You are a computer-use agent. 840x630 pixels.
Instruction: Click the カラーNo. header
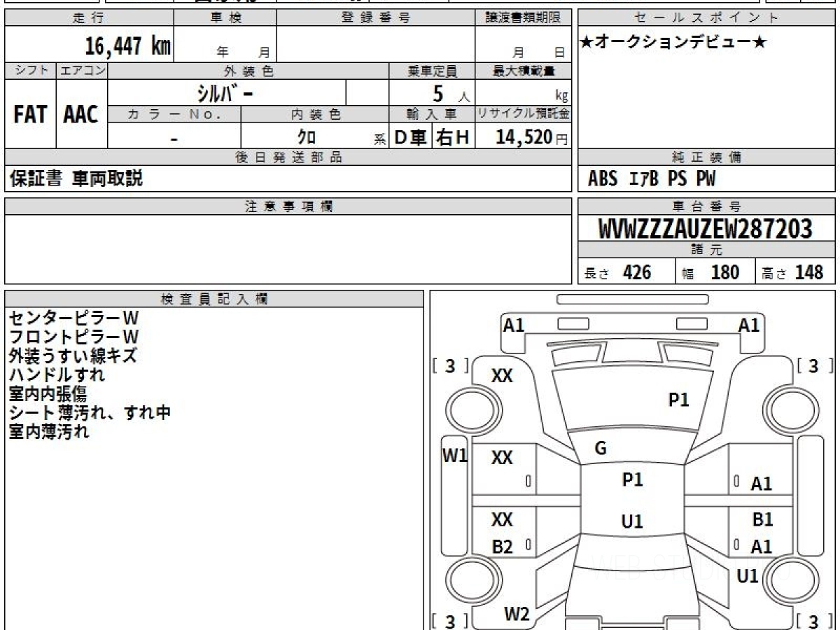coord(174,115)
